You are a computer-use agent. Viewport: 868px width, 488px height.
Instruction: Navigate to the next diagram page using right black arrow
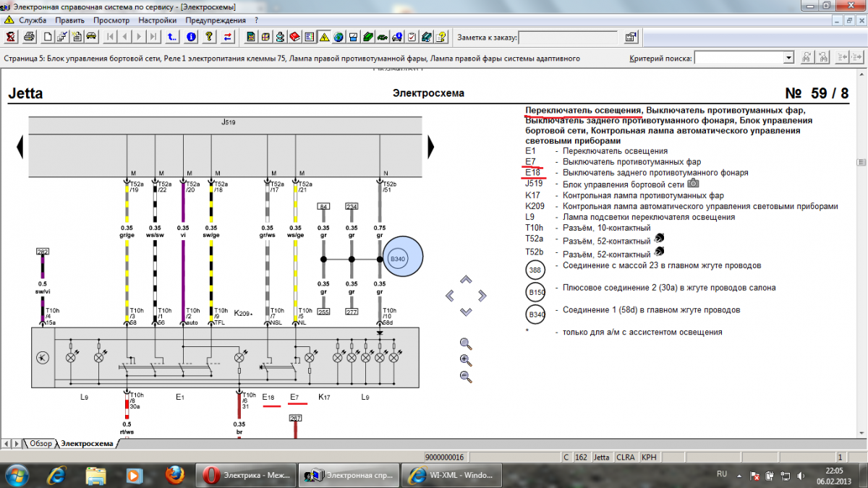coord(431,147)
